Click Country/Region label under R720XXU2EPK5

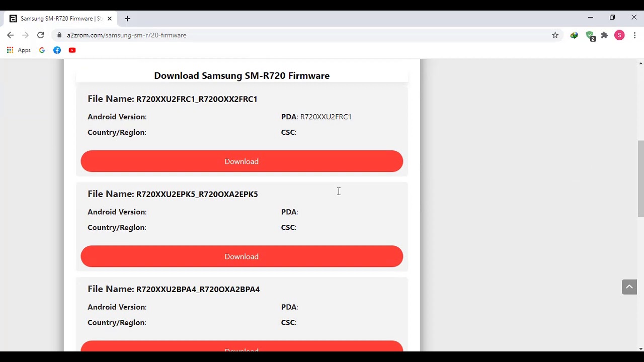click(117, 227)
